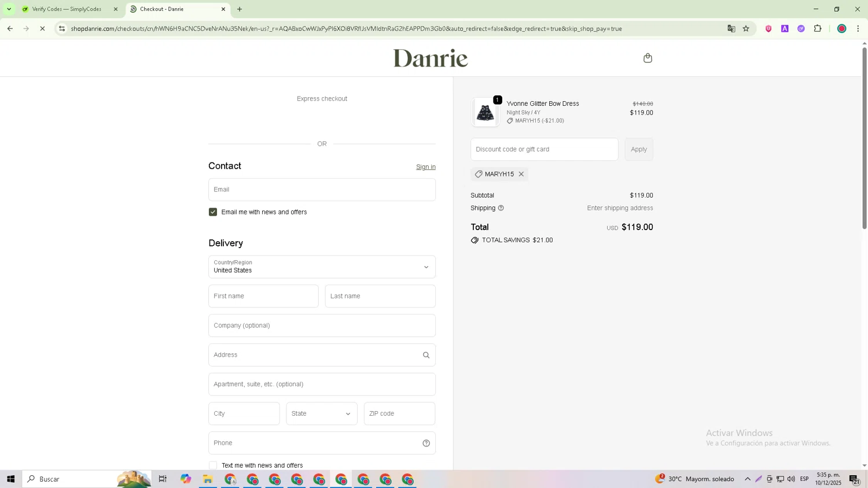Click the Windows taskbar search box
The width and height of the screenshot is (868, 488).
[x=87, y=479]
